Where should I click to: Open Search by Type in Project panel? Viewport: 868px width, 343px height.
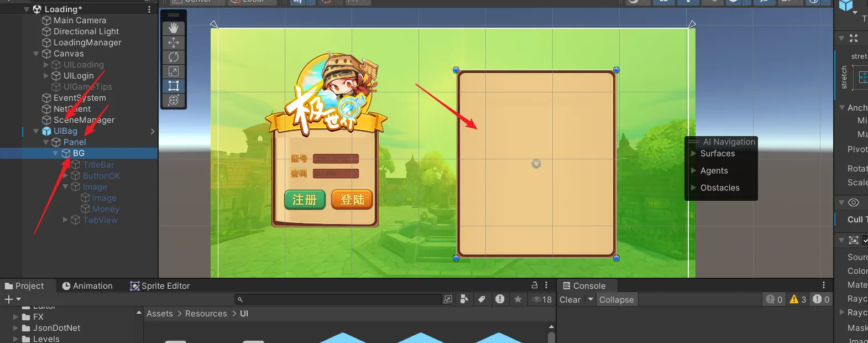[x=464, y=299]
